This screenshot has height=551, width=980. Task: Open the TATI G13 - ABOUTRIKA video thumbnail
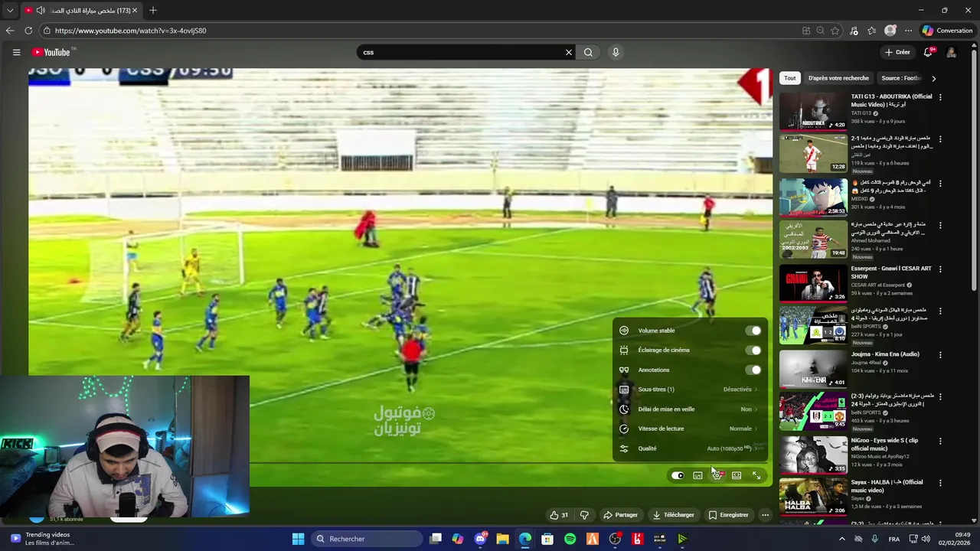[813, 111]
